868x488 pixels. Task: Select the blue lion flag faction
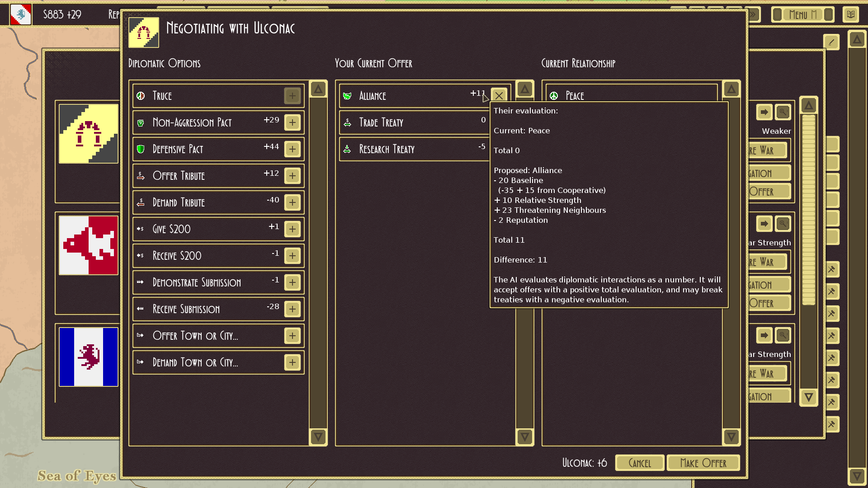click(x=89, y=357)
